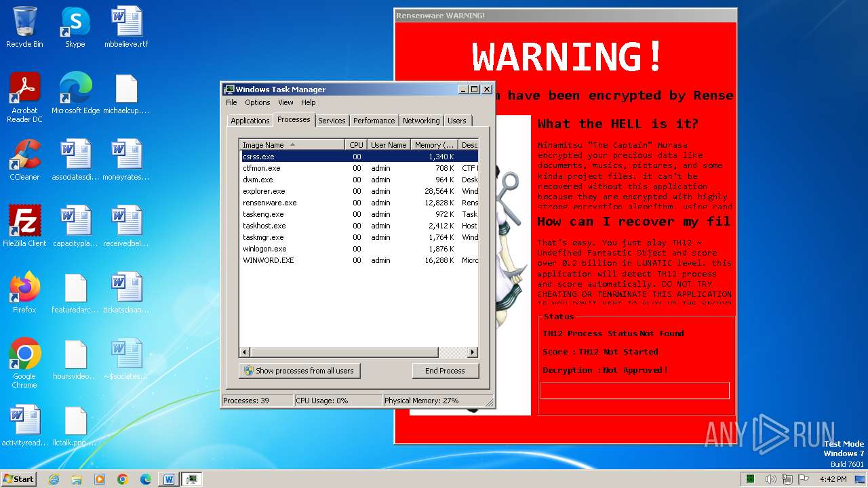The image size is (868, 488).
Task: Launch Skype from the desktop
Action: coord(75,27)
